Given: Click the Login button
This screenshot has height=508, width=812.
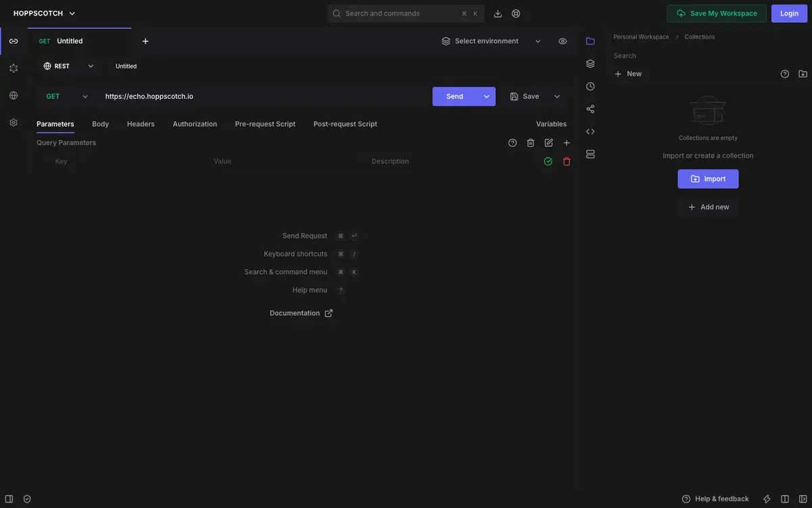Looking at the screenshot, I should (789, 14).
